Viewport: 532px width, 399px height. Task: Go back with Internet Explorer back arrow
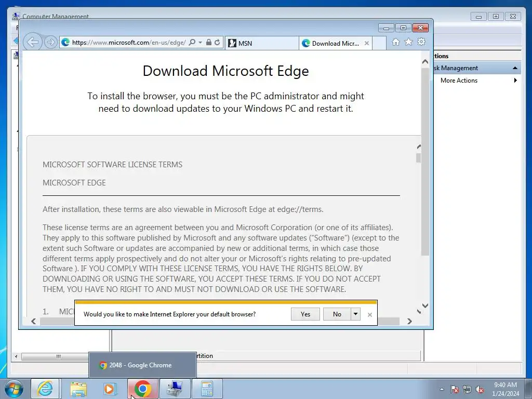tap(33, 43)
